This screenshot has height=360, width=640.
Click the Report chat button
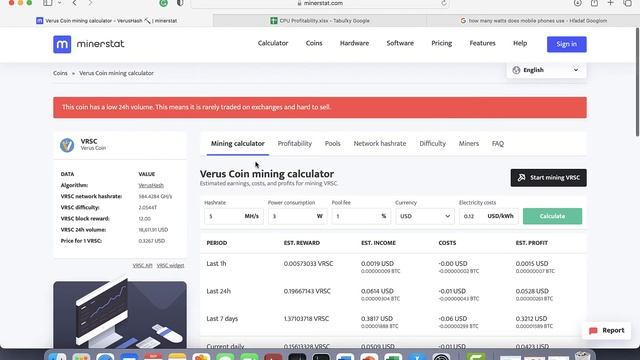607,331
